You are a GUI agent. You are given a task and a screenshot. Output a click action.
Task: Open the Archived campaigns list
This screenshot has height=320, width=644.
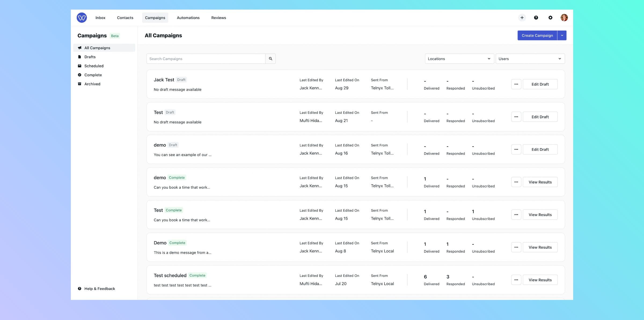coord(92,84)
